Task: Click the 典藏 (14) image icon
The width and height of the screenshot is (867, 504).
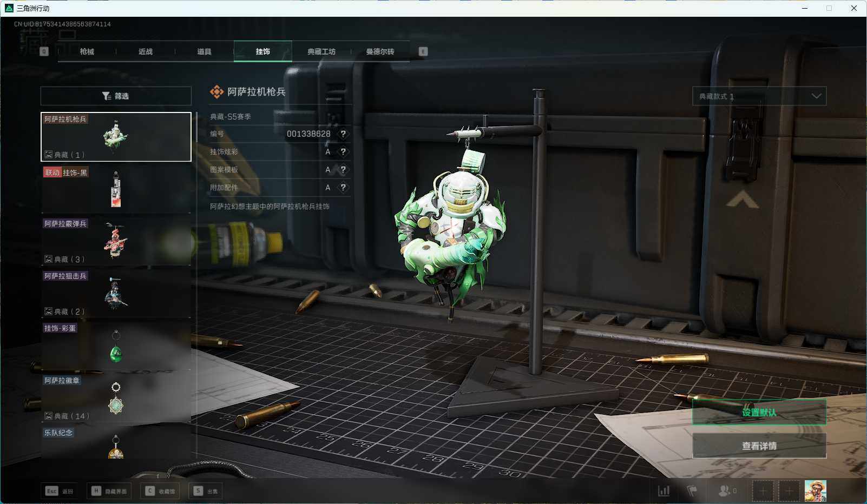Action: pos(48,416)
